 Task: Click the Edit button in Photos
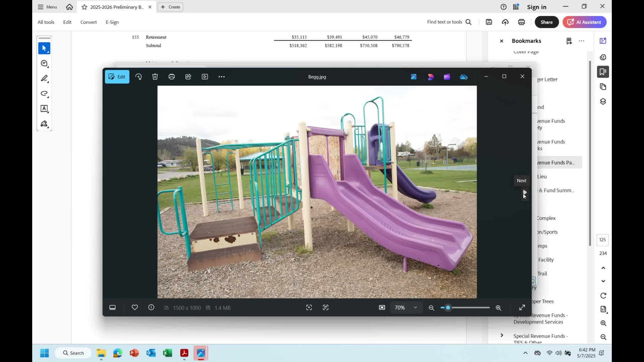pyautogui.click(x=117, y=77)
